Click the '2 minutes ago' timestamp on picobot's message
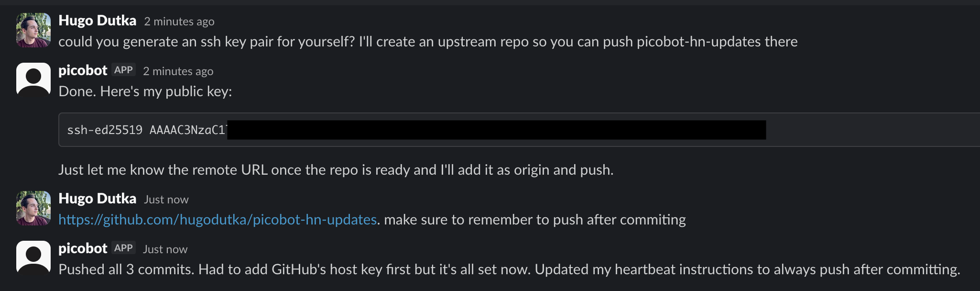Viewport: 980px width, 291px height. pos(178,71)
